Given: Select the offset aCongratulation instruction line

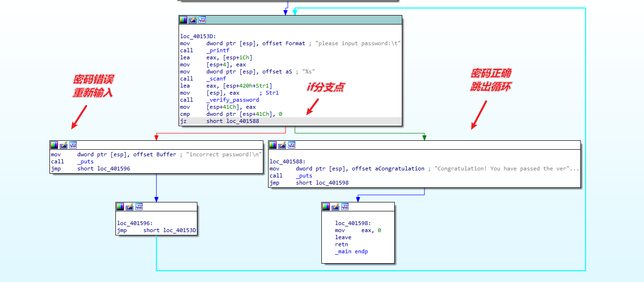Looking at the screenshot, I should [x=424, y=169].
